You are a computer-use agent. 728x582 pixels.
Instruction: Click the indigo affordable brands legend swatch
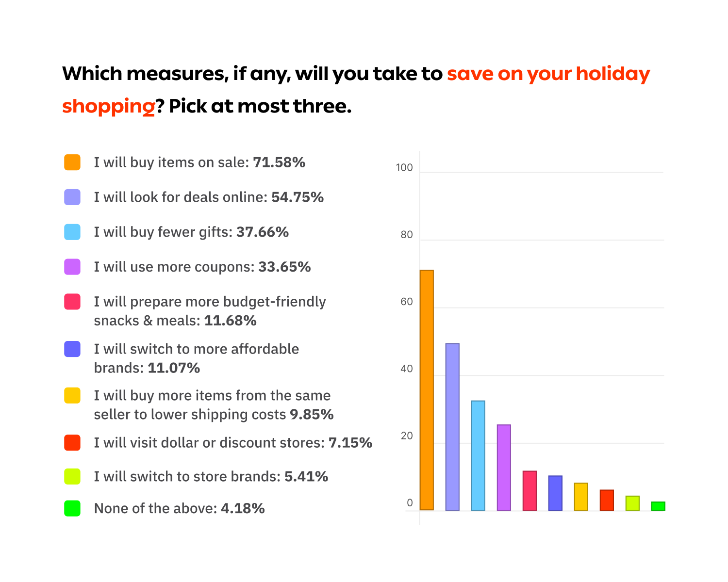pos(72,349)
